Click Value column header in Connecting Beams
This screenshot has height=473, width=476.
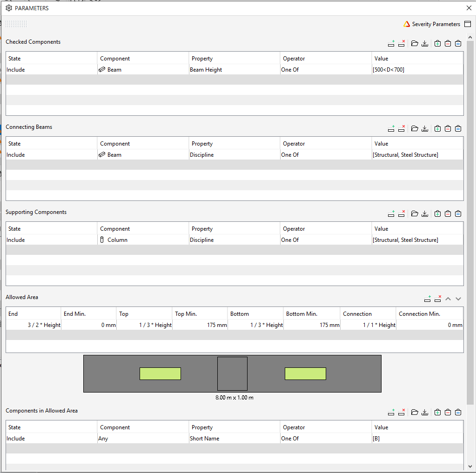[x=417, y=144]
